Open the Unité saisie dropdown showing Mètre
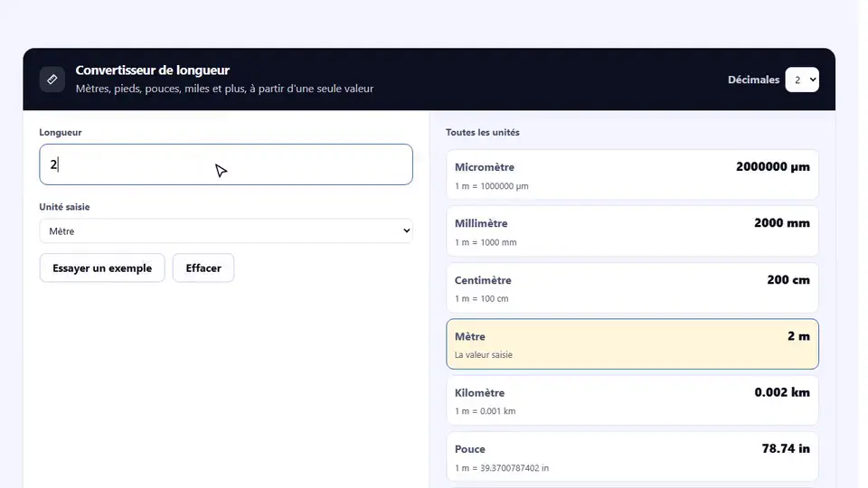Image resolution: width=868 pixels, height=488 pixels. tap(226, 230)
